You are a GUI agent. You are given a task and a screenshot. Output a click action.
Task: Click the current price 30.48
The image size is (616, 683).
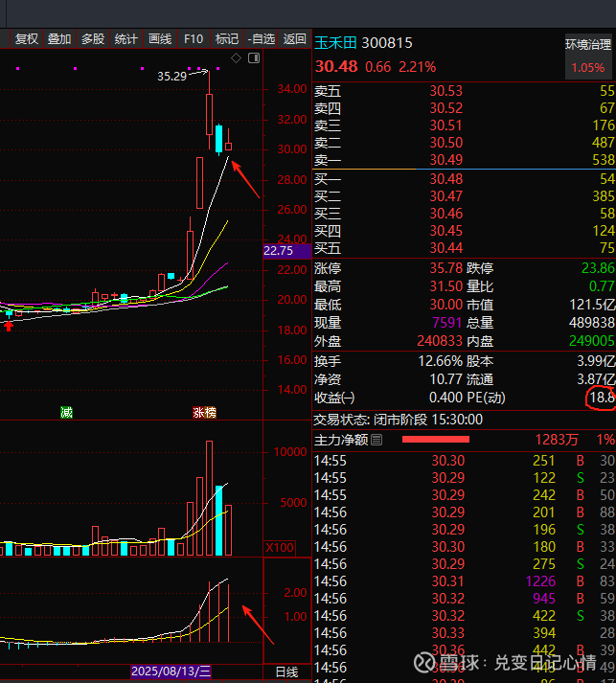(336, 67)
